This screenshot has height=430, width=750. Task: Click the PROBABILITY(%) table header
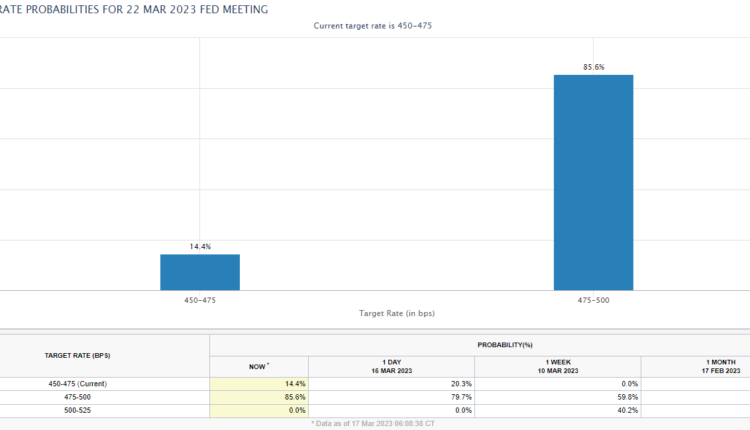point(478,344)
